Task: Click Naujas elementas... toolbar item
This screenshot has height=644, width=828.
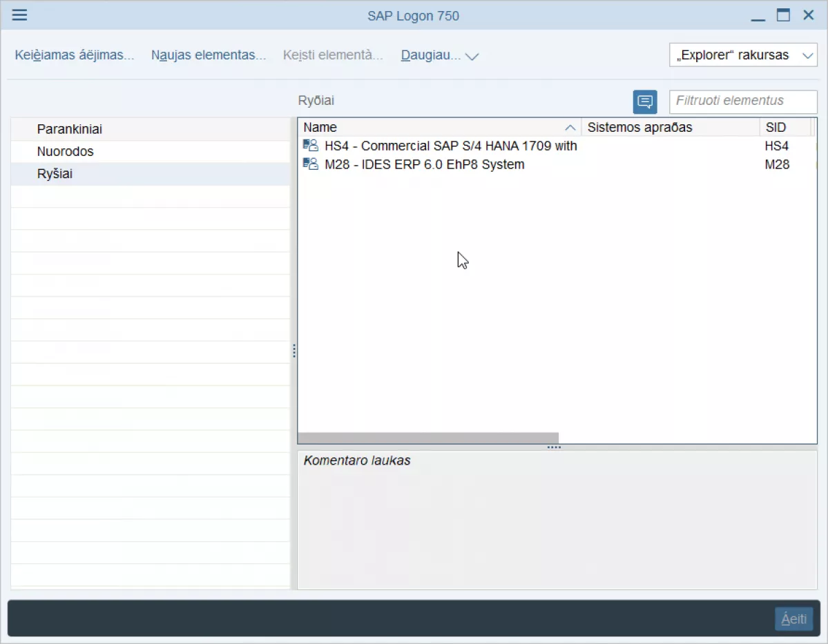Action: pyautogui.click(x=209, y=55)
